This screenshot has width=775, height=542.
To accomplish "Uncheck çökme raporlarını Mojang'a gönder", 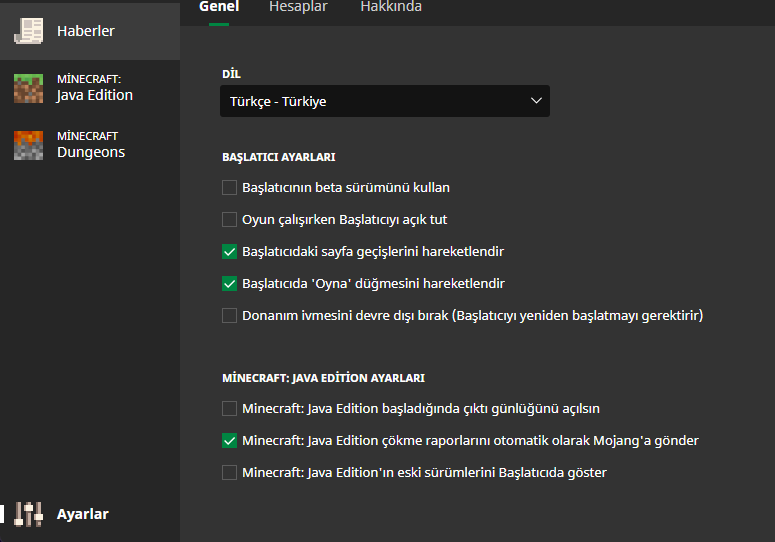I will click(x=230, y=440).
